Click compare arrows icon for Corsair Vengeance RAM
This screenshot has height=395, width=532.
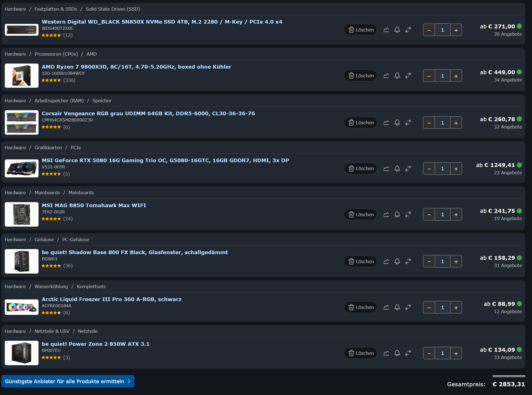click(x=408, y=123)
